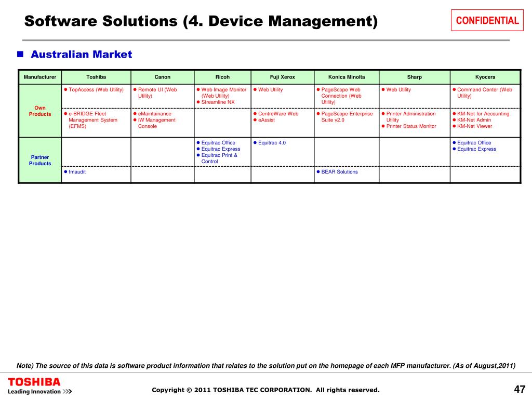Select the Toshiba logo in footer
The height and width of the screenshot is (399, 532).
tap(34, 382)
